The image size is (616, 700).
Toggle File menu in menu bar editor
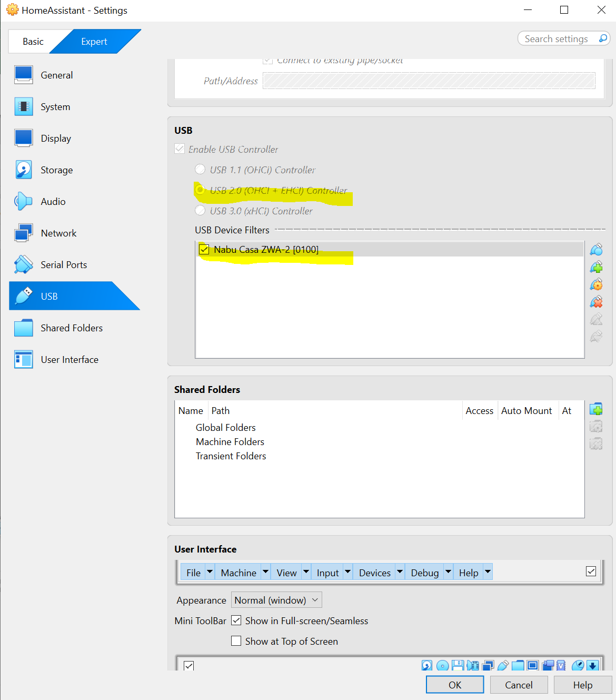click(193, 573)
